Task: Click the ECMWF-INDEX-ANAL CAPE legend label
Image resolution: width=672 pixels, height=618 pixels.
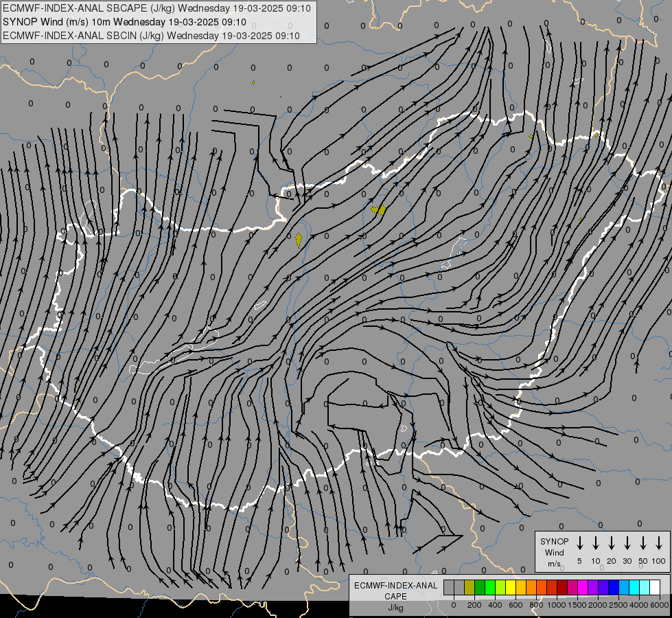Action: (x=395, y=591)
